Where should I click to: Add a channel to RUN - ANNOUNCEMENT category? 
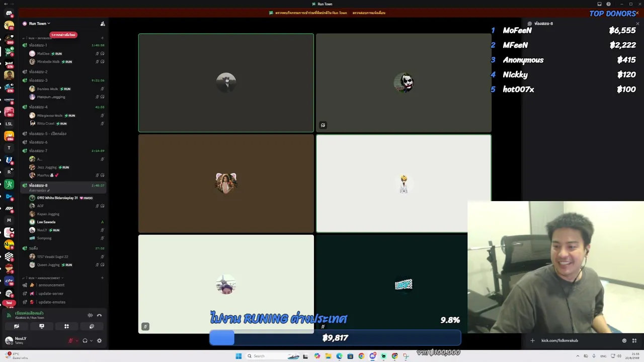[102, 278]
